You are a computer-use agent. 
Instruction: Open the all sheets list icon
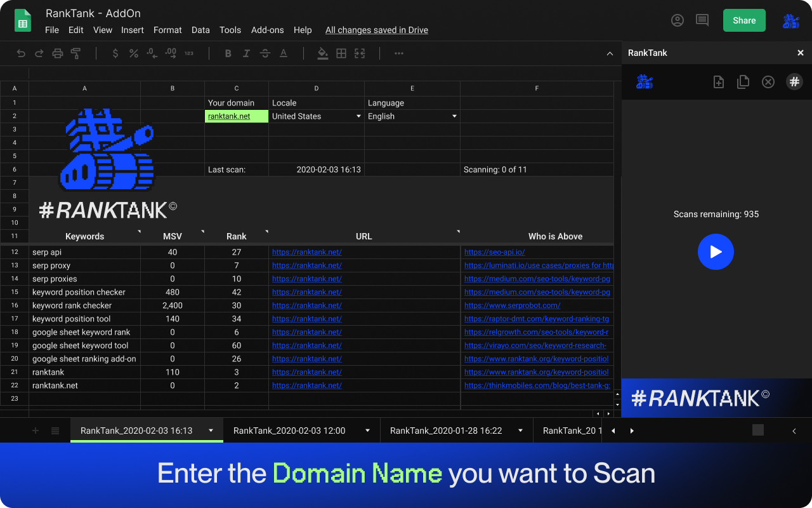pyautogui.click(x=55, y=431)
